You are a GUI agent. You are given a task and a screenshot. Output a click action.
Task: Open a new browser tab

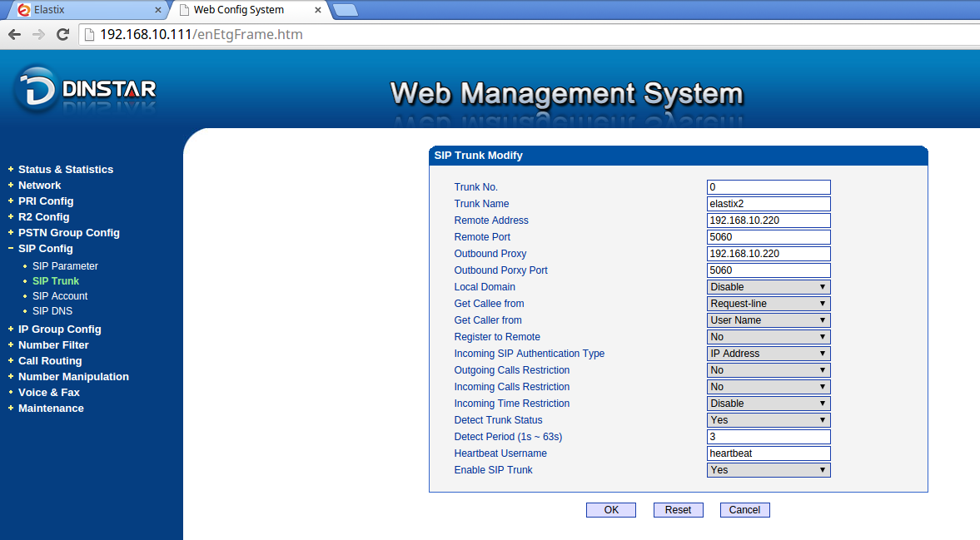click(345, 10)
